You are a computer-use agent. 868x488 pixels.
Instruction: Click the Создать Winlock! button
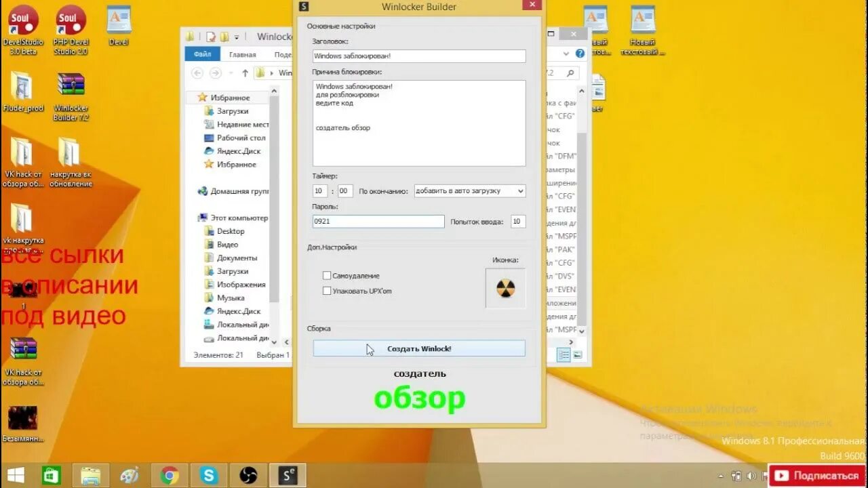pos(419,348)
